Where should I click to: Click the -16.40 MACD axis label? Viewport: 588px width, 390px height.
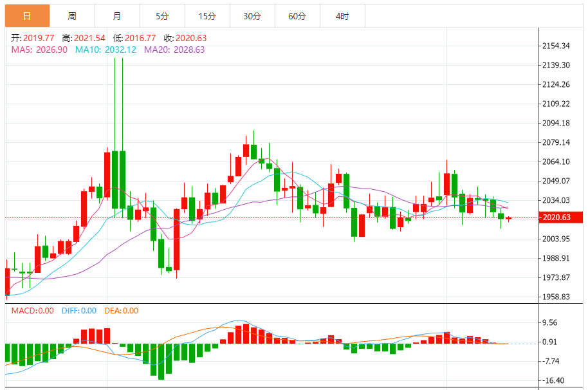pyautogui.click(x=552, y=380)
